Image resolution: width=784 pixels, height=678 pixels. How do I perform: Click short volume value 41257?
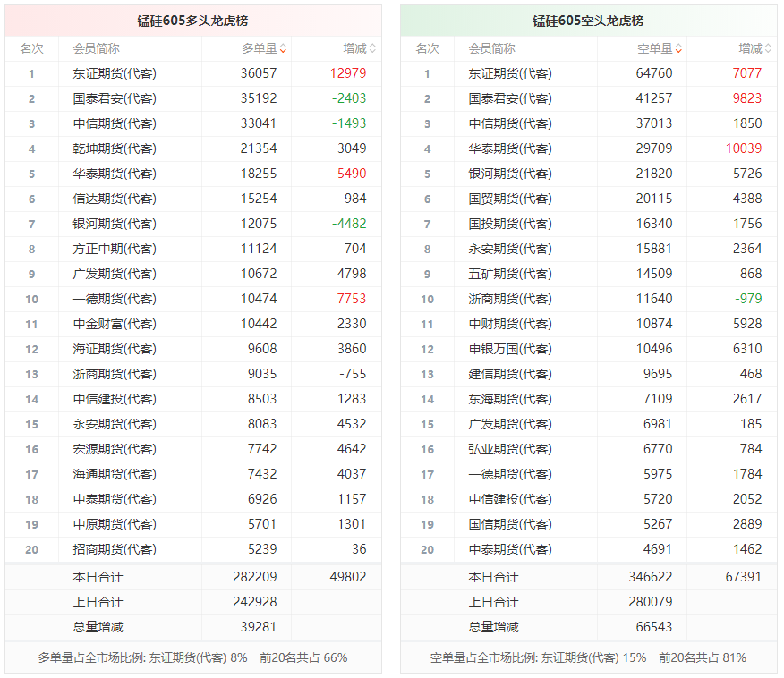click(654, 98)
